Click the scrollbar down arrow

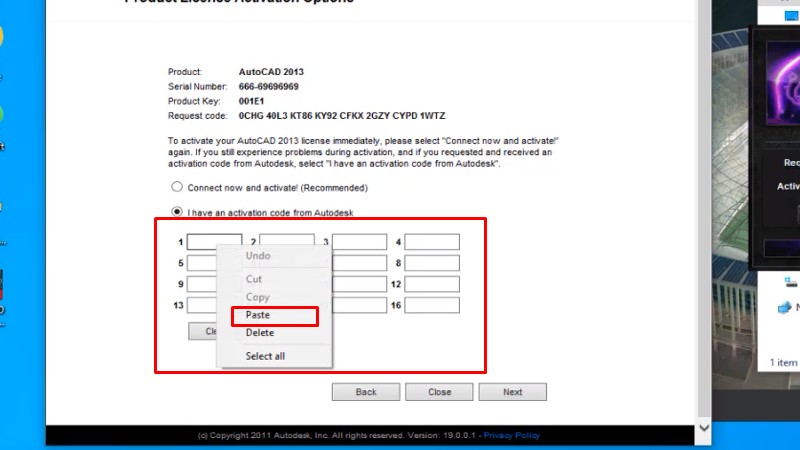point(704,426)
